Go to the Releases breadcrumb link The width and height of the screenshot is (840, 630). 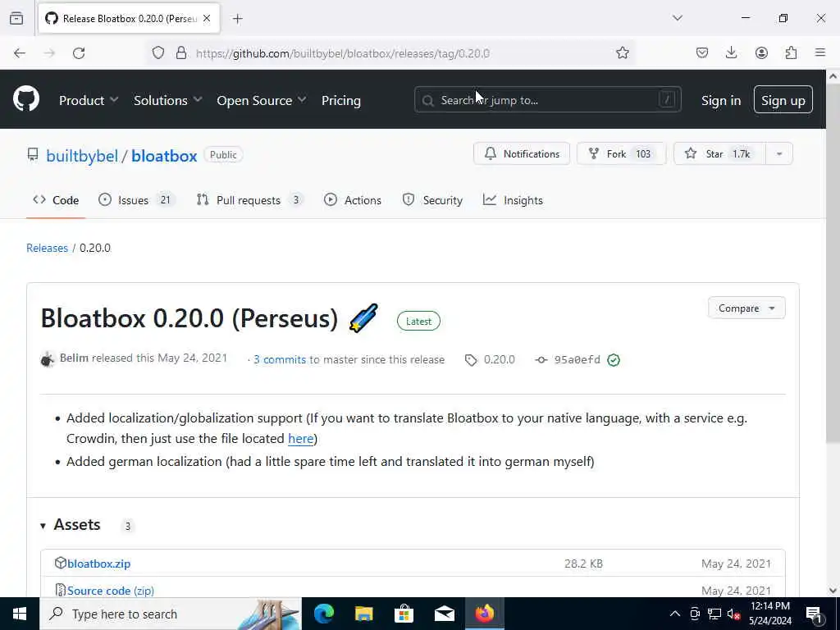pyautogui.click(x=47, y=248)
